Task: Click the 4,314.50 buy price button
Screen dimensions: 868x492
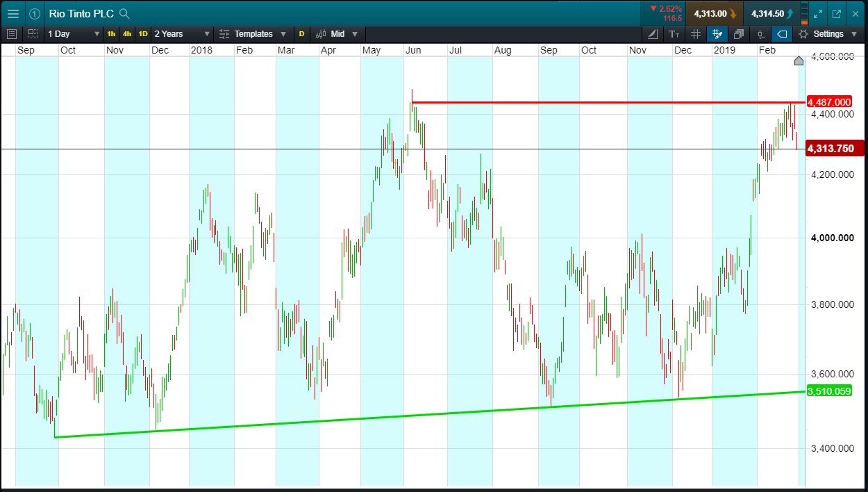Action: [x=772, y=13]
